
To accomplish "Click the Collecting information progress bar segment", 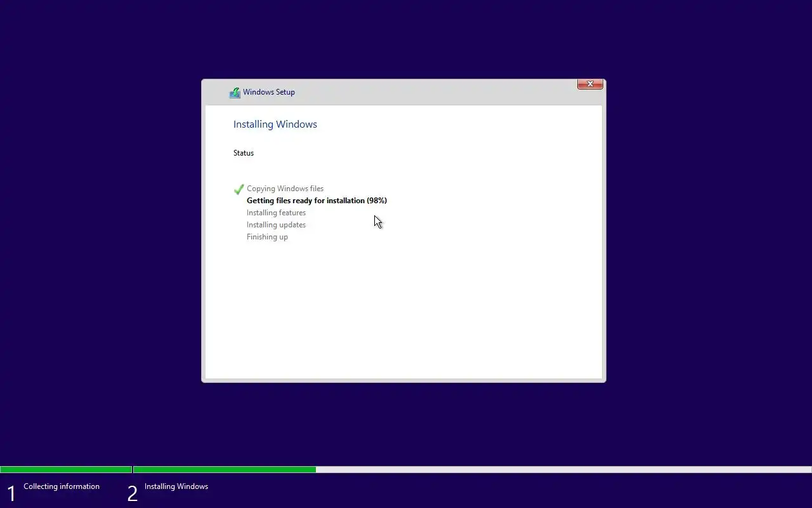I will point(66,470).
